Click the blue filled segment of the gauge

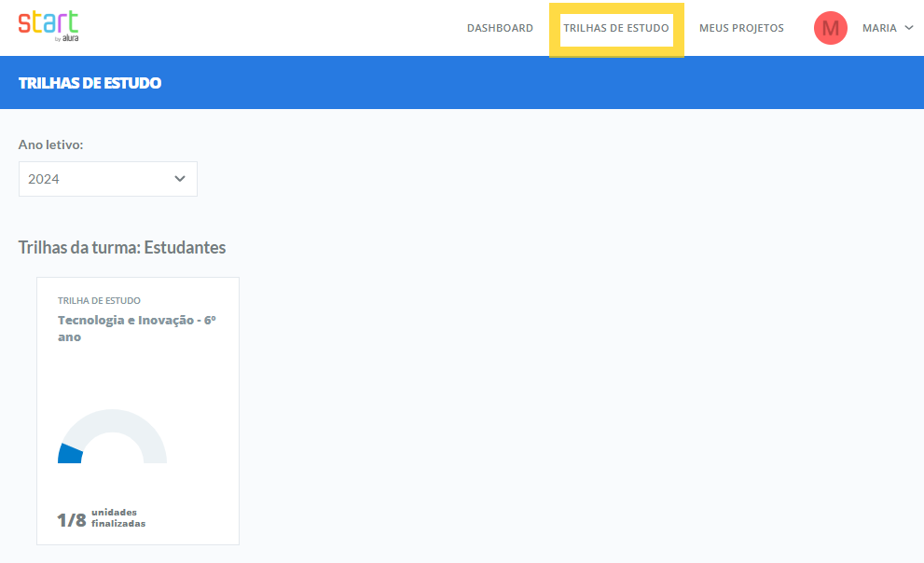click(x=70, y=454)
